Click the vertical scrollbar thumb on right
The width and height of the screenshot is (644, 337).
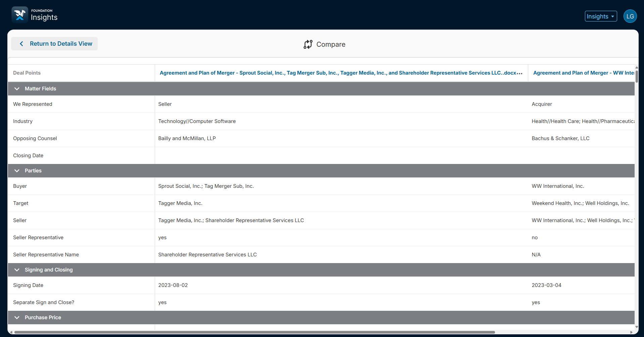[x=636, y=76]
